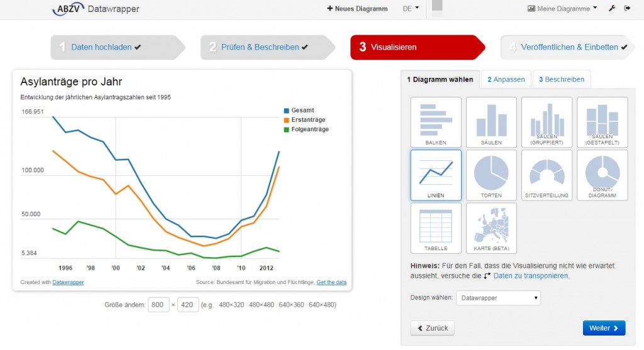Select the Linien line chart type
The image size is (644, 350).
[436, 175]
